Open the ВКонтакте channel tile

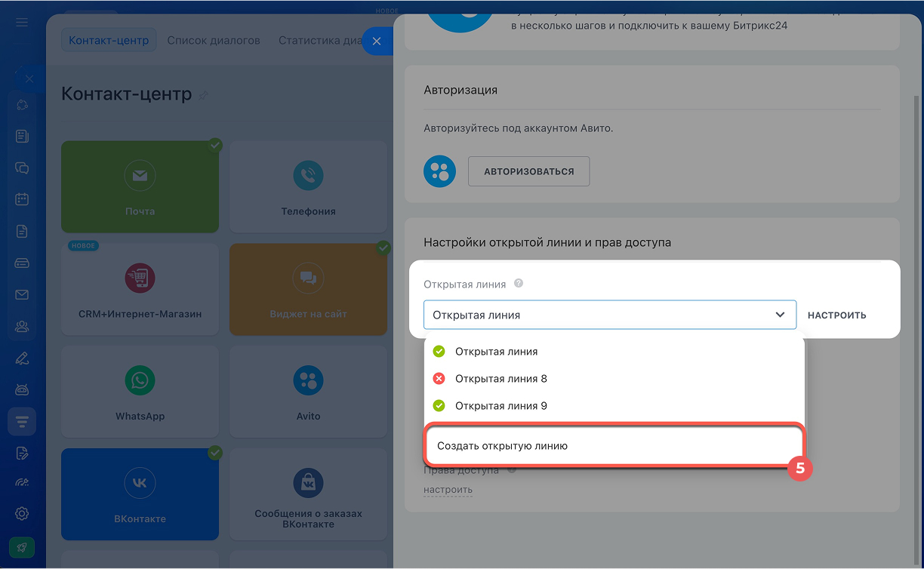point(140,494)
